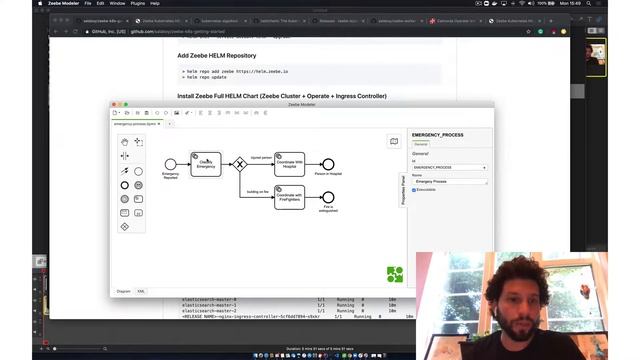Toggle the Executable checkbox
This screenshot has height=360, width=640.
coord(414,190)
